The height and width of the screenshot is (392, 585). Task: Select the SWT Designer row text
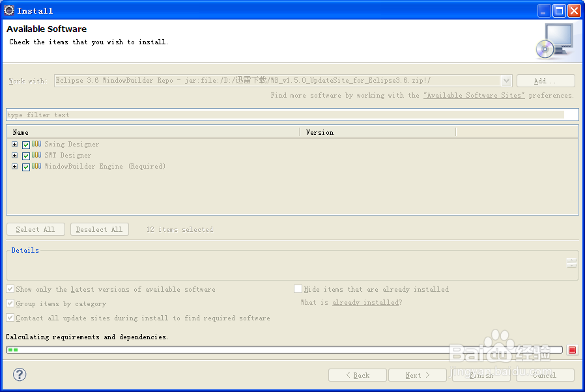point(68,156)
